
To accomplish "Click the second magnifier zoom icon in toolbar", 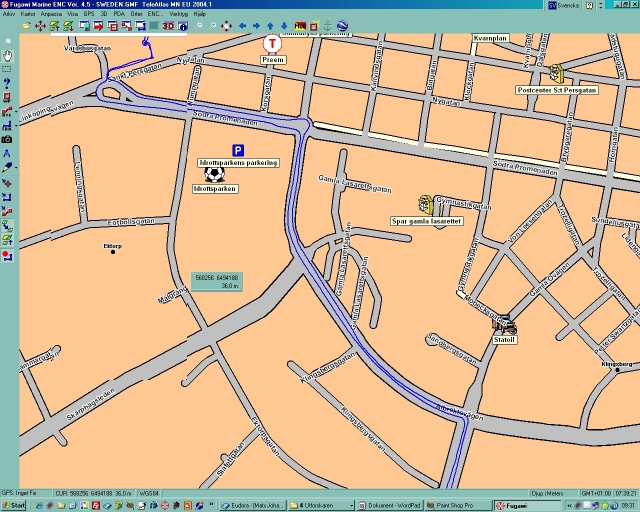I will (212, 26).
